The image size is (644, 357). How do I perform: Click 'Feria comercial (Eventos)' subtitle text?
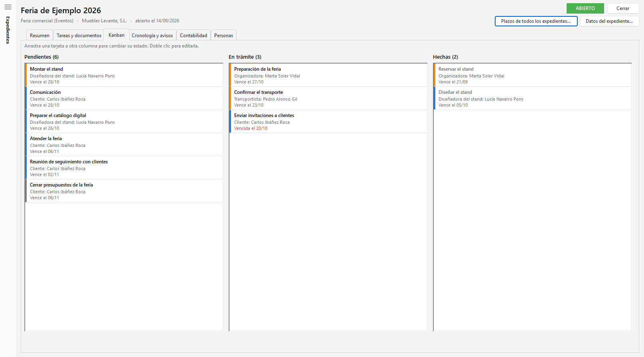tap(47, 21)
